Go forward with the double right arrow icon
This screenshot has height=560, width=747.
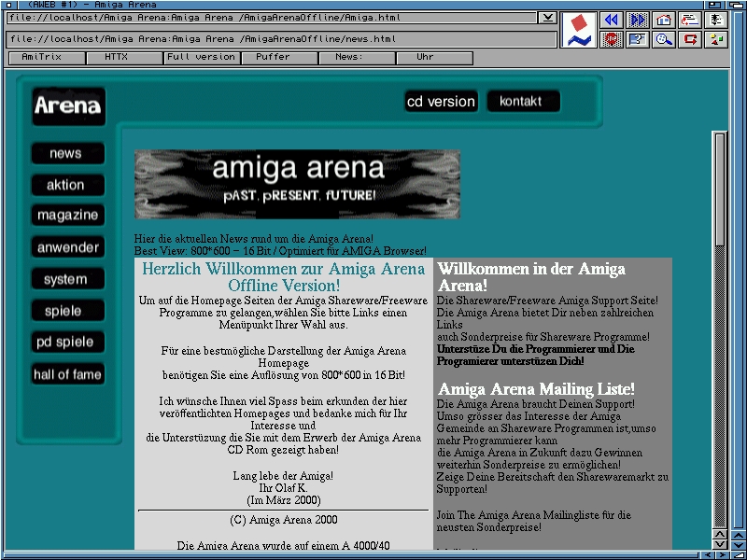coord(638,20)
